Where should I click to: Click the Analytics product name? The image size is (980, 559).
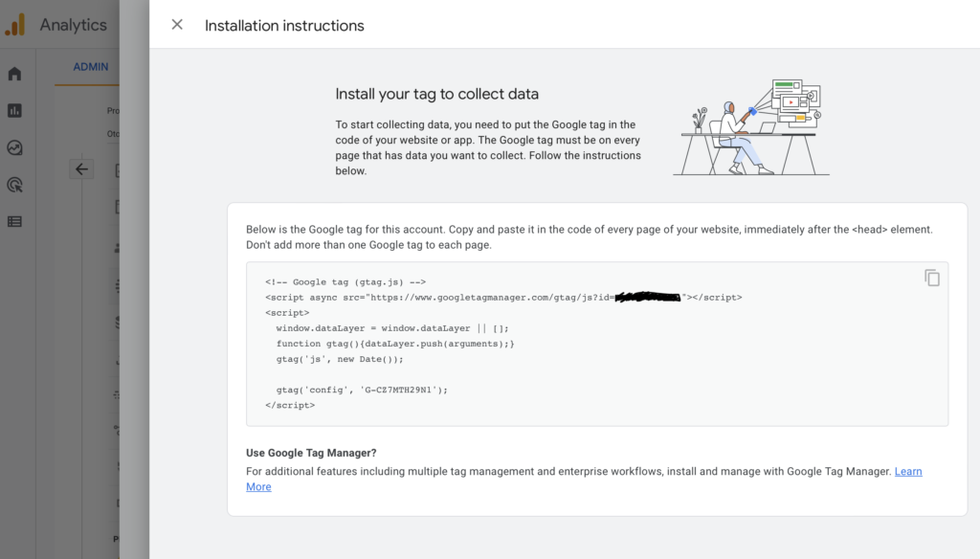73,25
